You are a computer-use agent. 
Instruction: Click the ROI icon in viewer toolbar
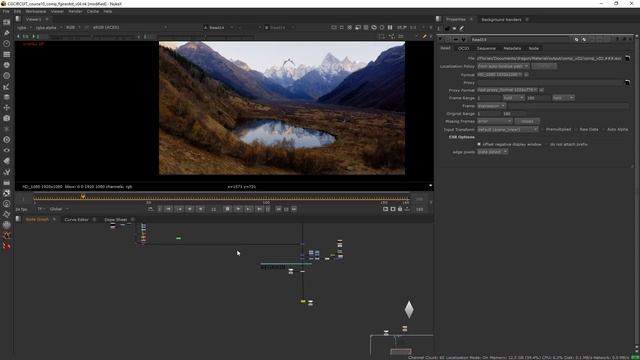pyautogui.click(x=381, y=36)
